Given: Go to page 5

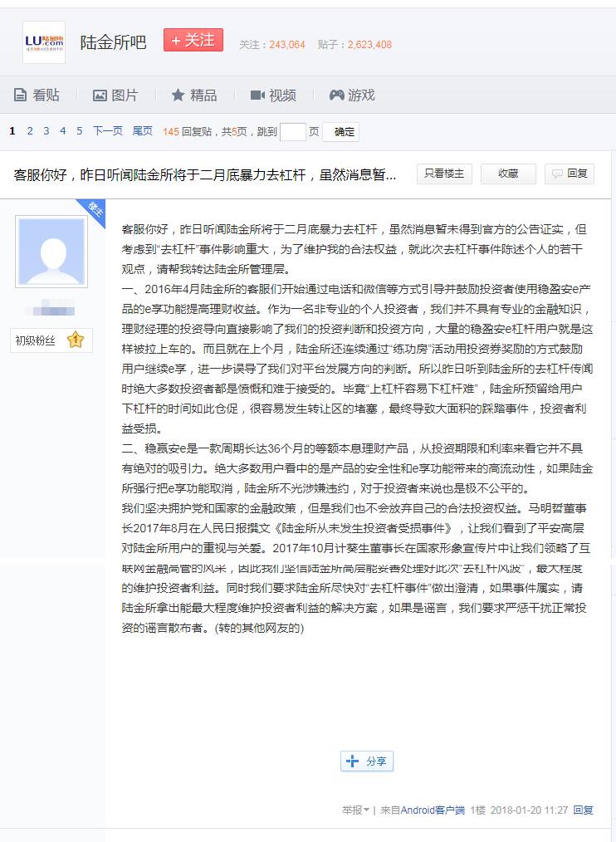Looking at the screenshot, I should pos(80,131).
